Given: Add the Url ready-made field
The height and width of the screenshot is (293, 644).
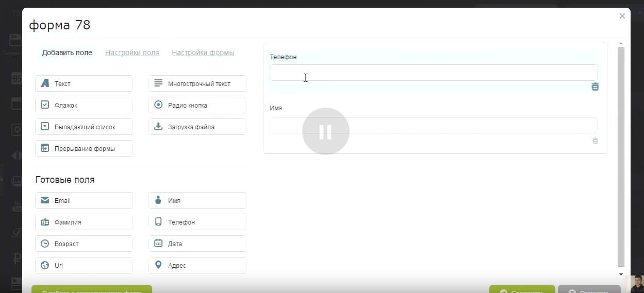Looking at the screenshot, I should coord(84,265).
